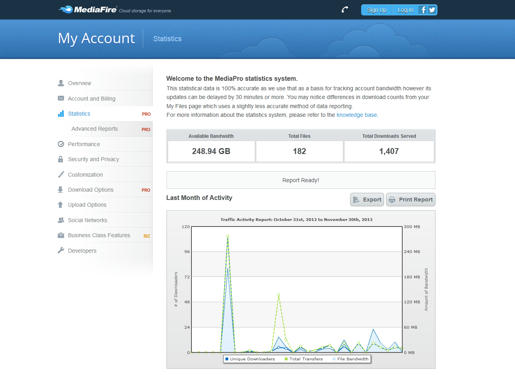Click the PRO badge next to Advanced Reports
The image size is (515, 375).
pos(146,129)
